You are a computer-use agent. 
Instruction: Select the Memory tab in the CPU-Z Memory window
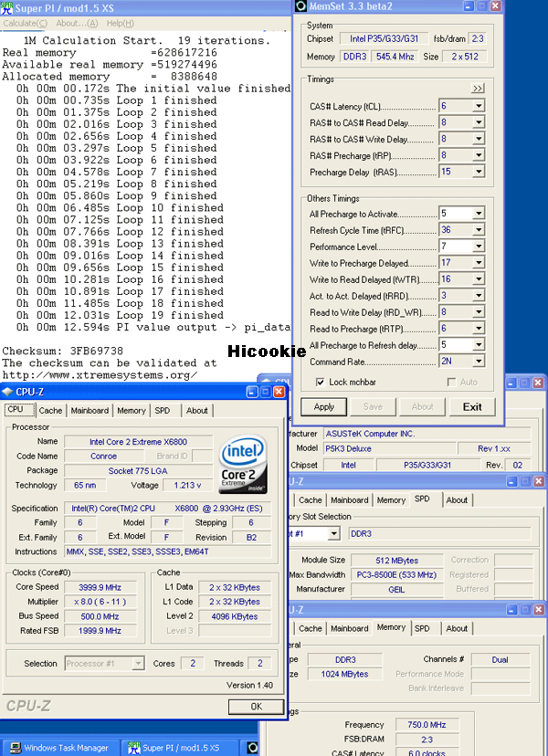pyautogui.click(x=391, y=627)
